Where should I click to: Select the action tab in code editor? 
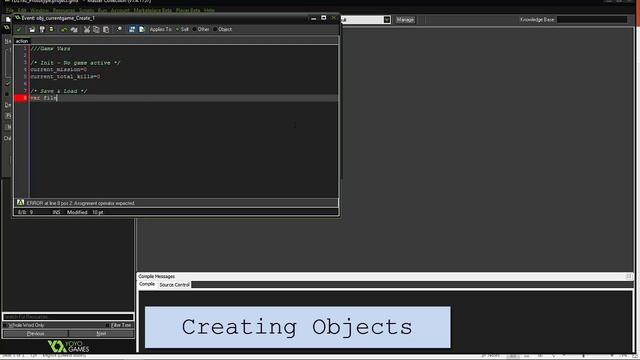tap(22, 41)
